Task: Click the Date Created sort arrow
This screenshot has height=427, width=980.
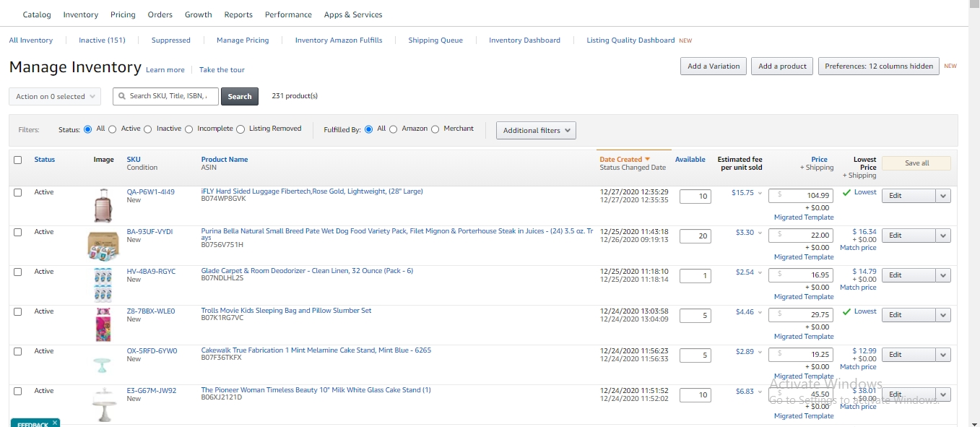Action: click(647, 160)
